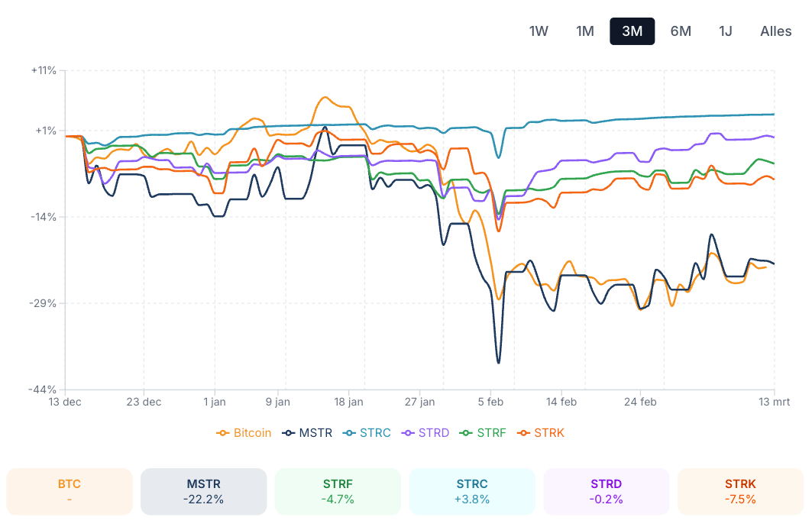The width and height of the screenshot is (812, 527).
Task: Click the BTC summary card
Action: (70, 491)
